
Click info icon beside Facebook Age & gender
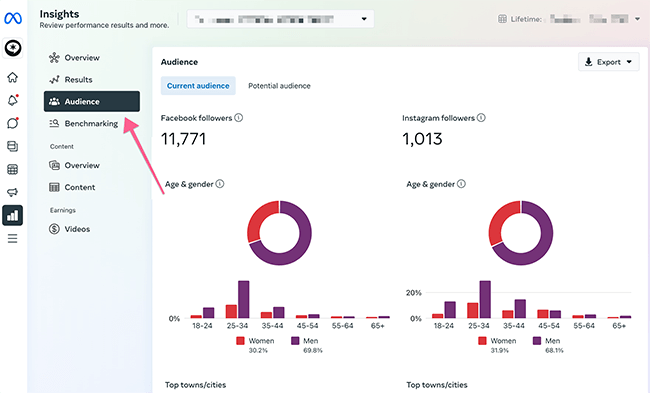click(x=220, y=184)
